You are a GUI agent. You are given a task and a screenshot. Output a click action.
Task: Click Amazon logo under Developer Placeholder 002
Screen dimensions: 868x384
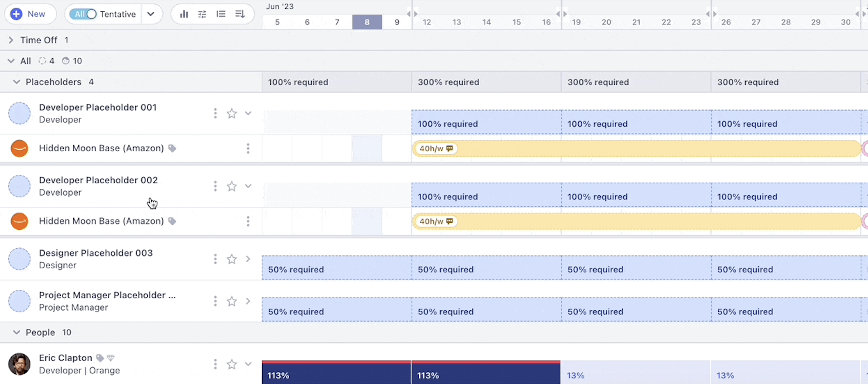[x=19, y=221]
